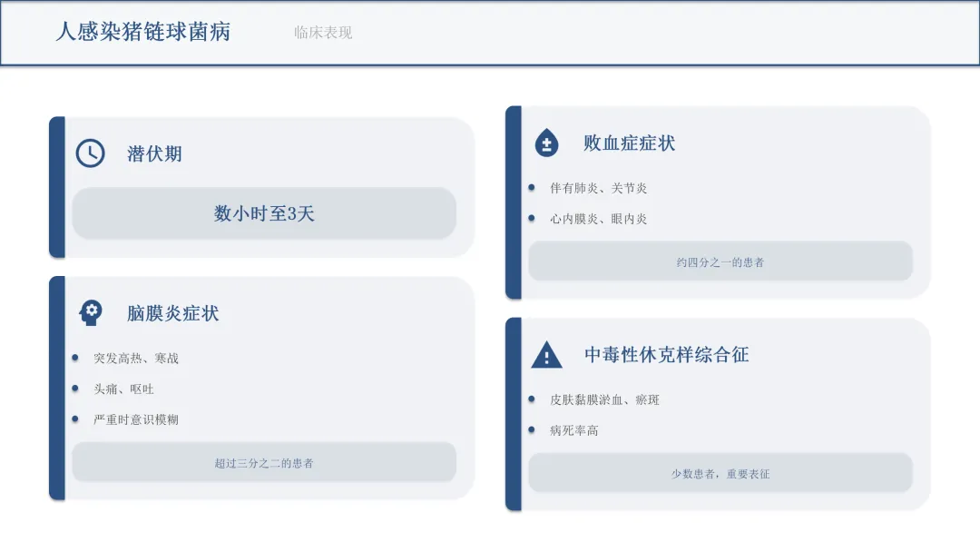Click the 超过三分之二的患者 box
Screen dimensions: 980x552
[x=264, y=463]
